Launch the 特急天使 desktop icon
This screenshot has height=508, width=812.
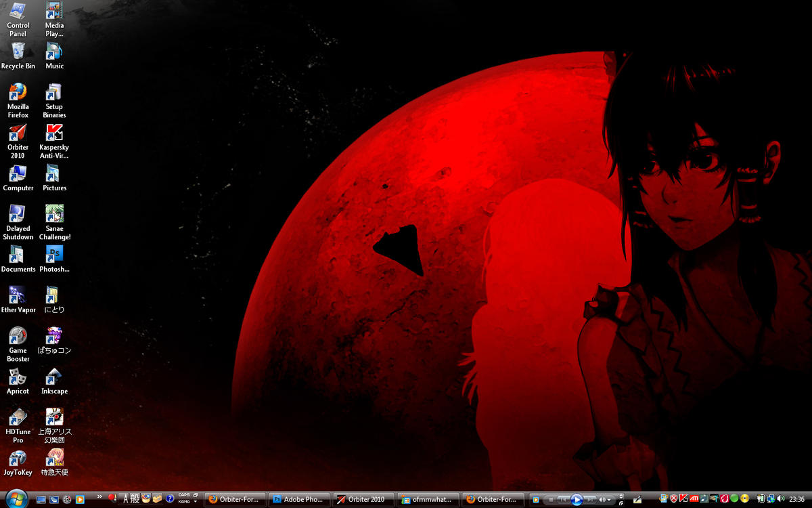coord(54,462)
